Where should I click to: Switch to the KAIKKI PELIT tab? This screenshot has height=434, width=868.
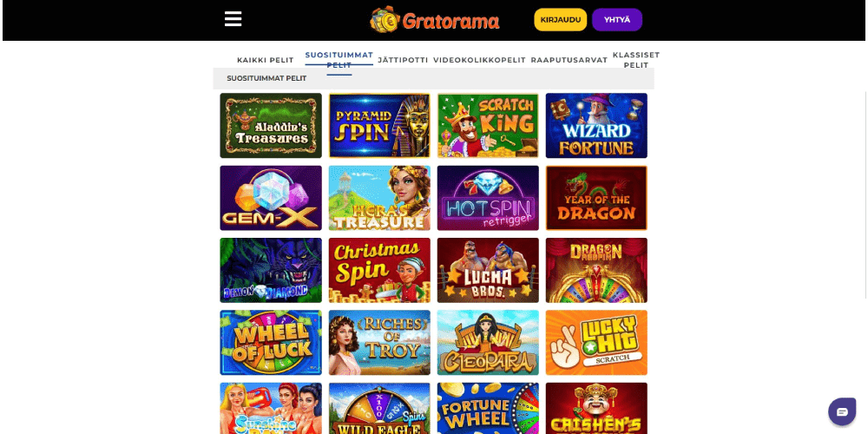(265, 61)
